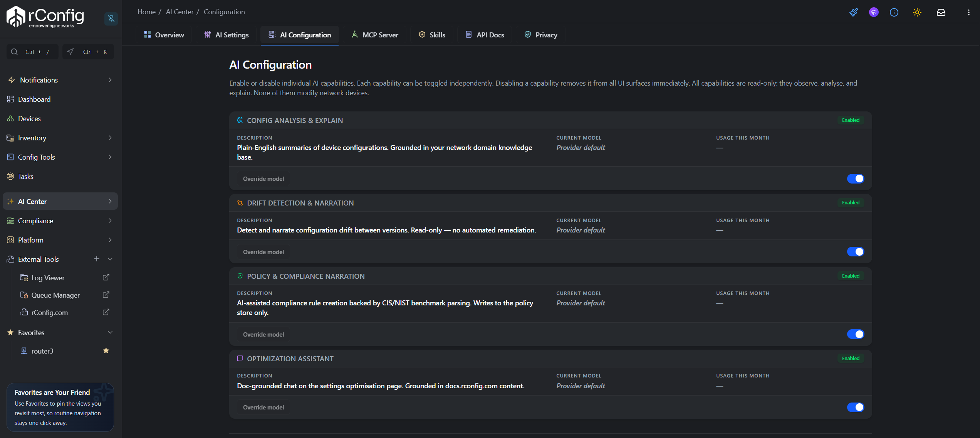Collapse the Favorites section chevron
This screenshot has width=980, height=438.
(110, 332)
